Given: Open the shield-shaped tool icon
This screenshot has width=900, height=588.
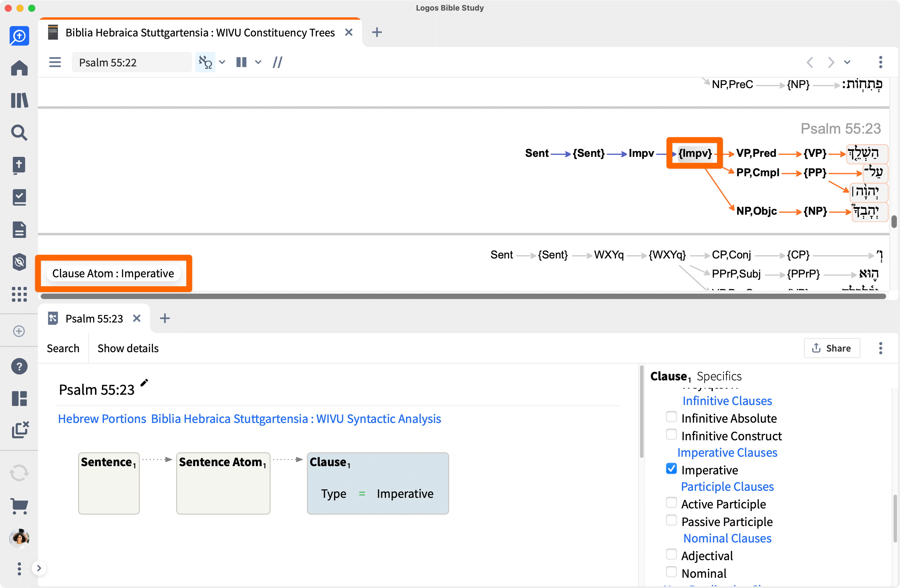Looking at the screenshot, I should 19,262.
